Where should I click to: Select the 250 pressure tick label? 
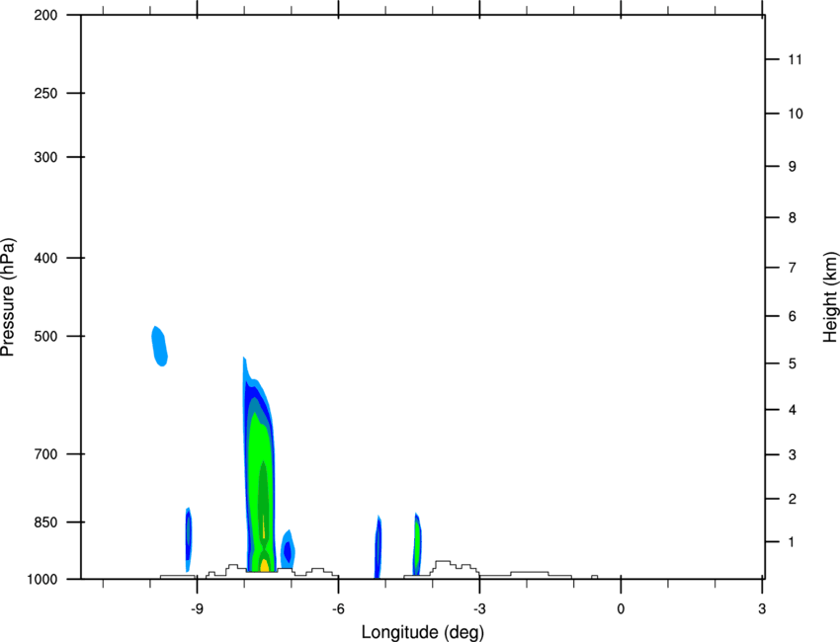point(45,93)
